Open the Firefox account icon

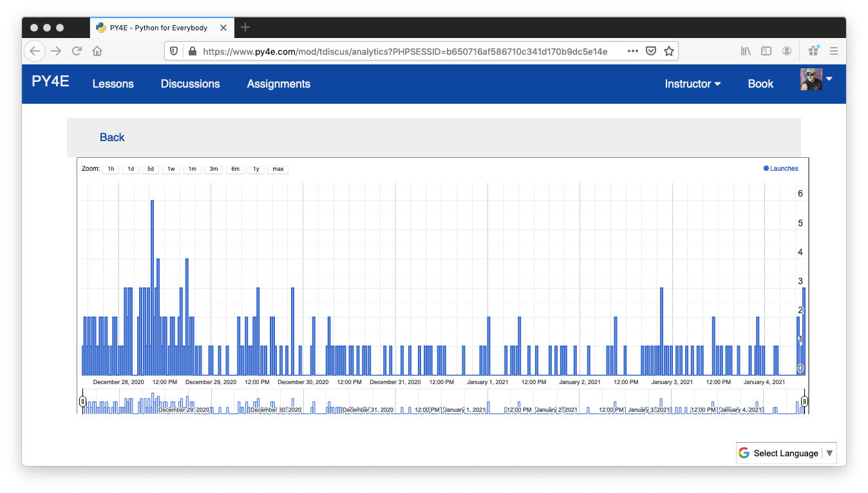click(787, 51)
